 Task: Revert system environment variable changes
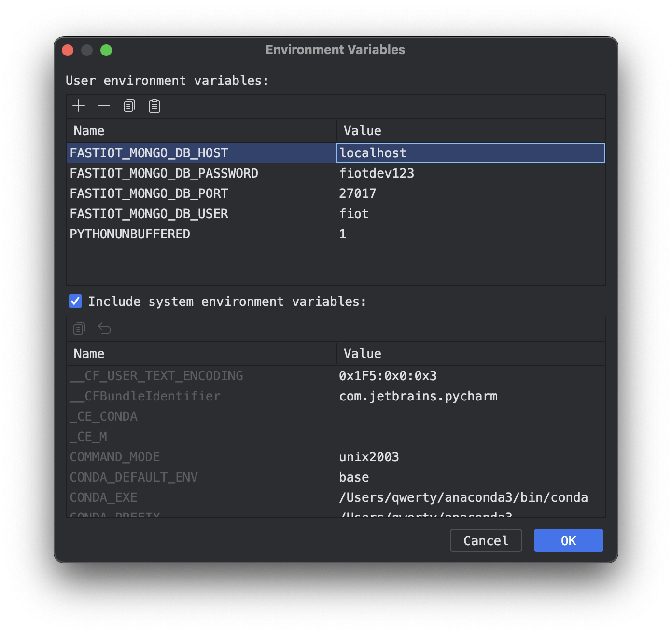104,329
